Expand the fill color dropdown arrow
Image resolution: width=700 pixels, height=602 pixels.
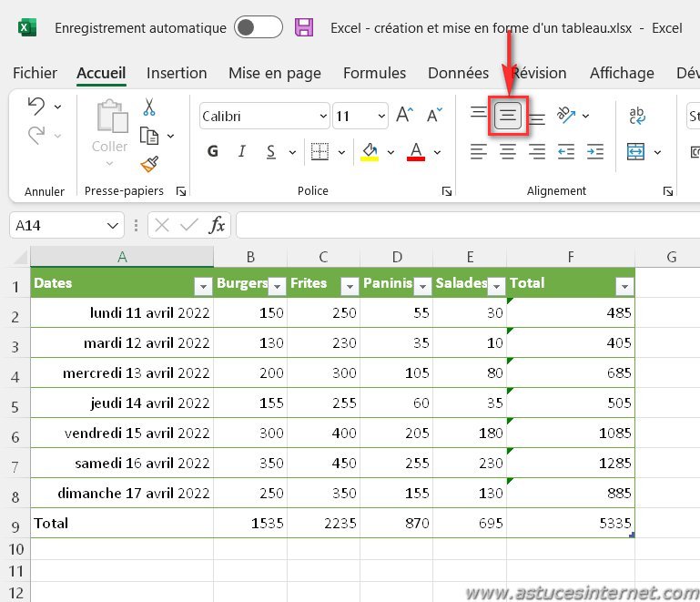click(391, 152)
